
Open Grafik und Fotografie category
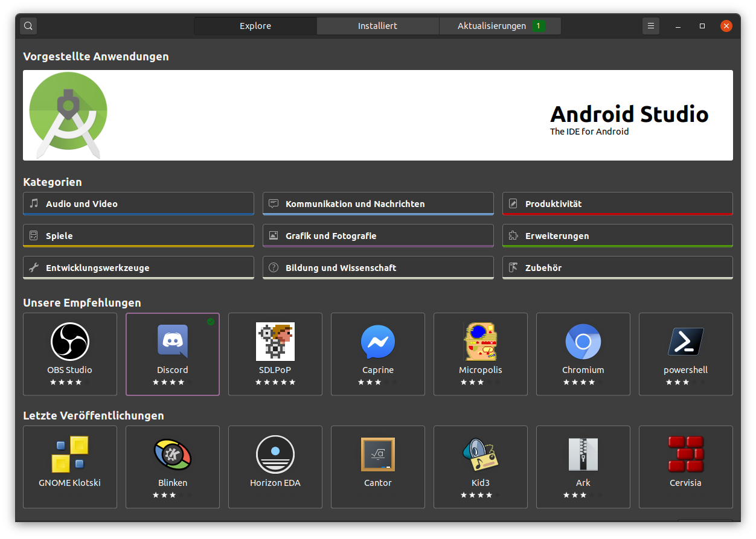pos(378,236)
